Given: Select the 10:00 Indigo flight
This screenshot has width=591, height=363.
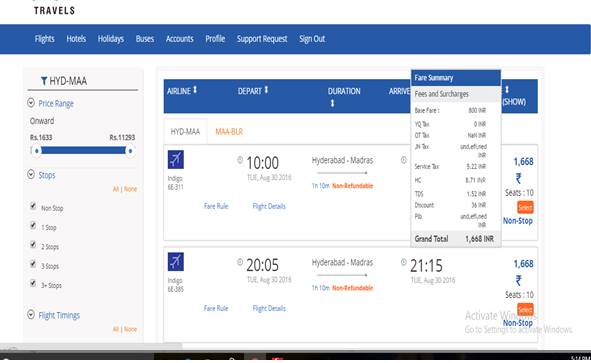Looking at the screenshot, I should pos(525,207).
